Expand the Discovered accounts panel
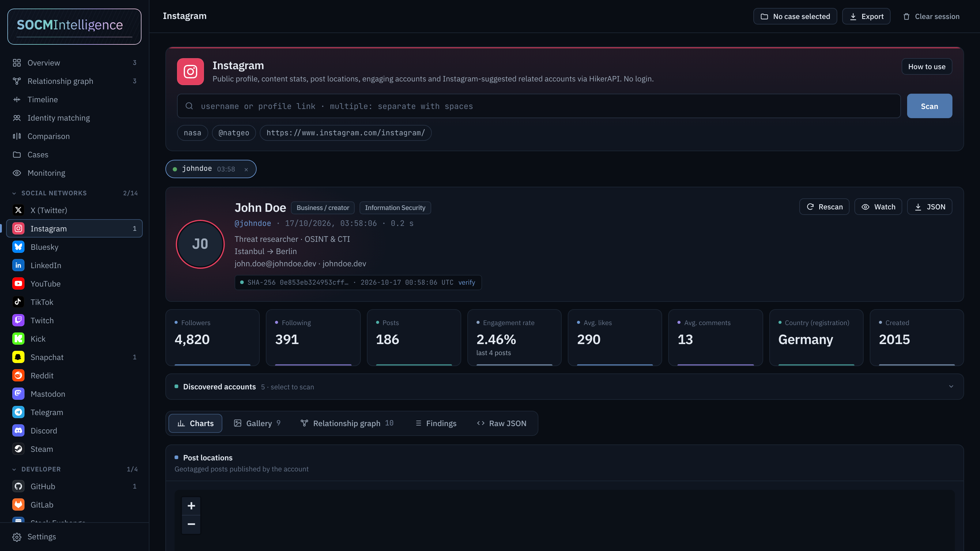This screenshot has width=980, height=551. (564, 387)
